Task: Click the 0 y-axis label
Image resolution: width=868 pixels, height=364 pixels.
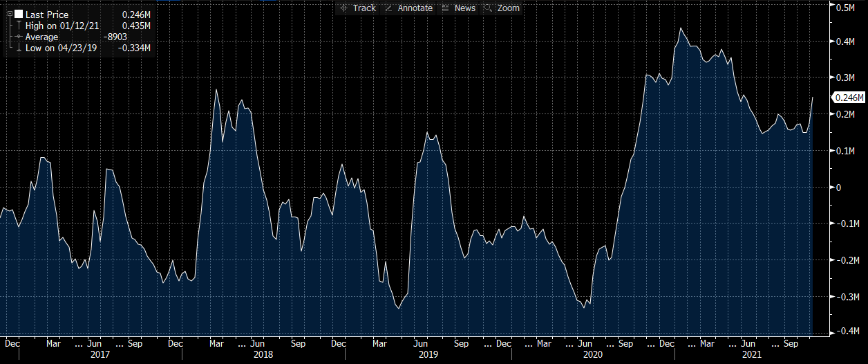Action: [x=839, y=187]
